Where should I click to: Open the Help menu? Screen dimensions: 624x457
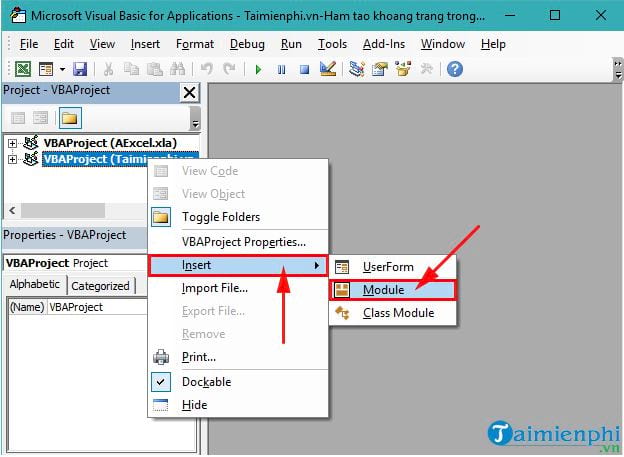[x=493, y=44]
